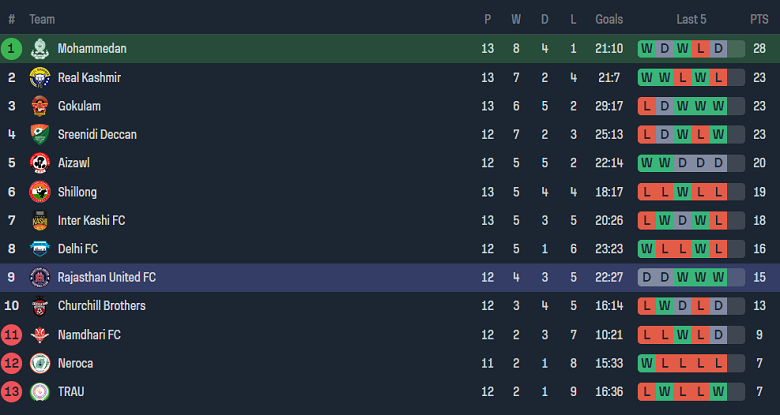
Task: Click Gokulam's first loss badge in Last 5
Action: (647, 106)
